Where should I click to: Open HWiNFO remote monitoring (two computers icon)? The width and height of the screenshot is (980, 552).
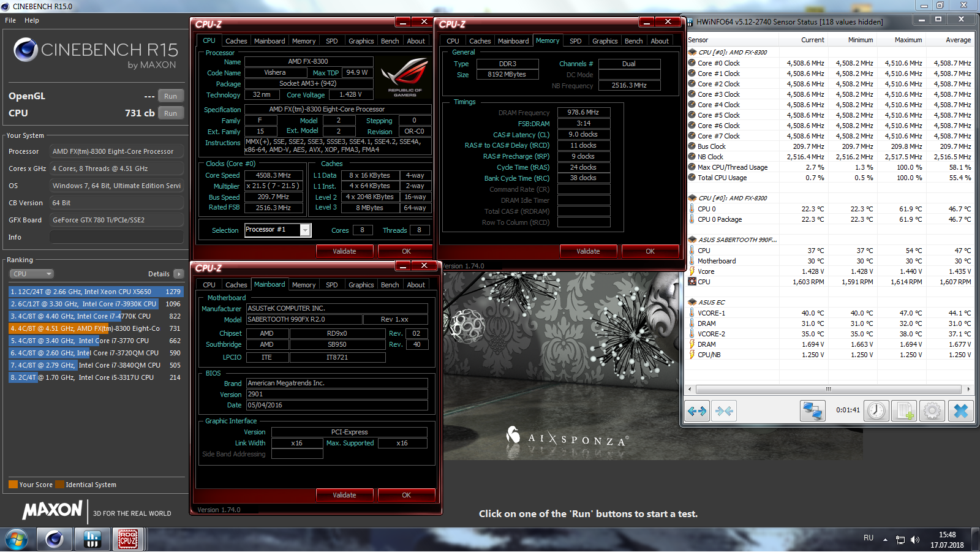(x=813, y=410)
